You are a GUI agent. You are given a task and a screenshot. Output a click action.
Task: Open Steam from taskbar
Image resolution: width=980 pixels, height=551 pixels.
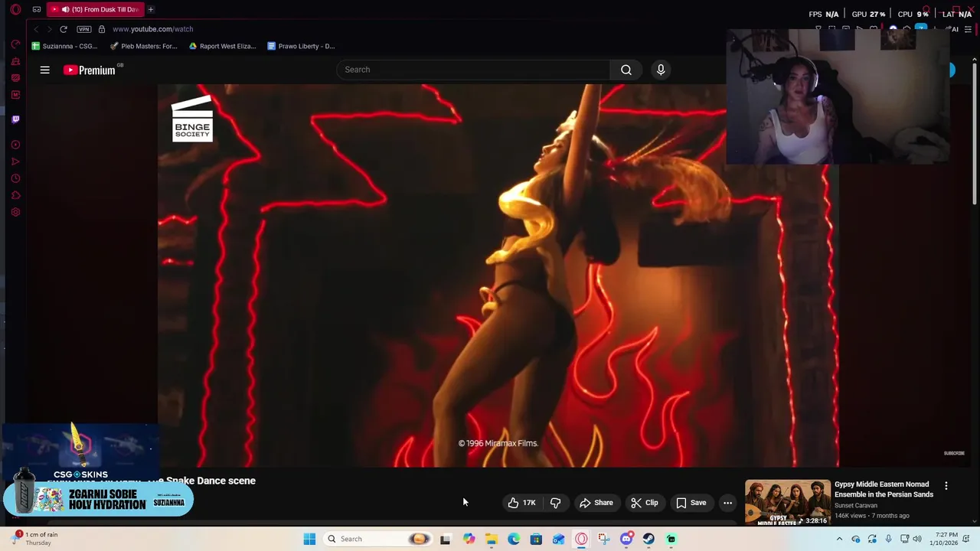tap(648, 539)
